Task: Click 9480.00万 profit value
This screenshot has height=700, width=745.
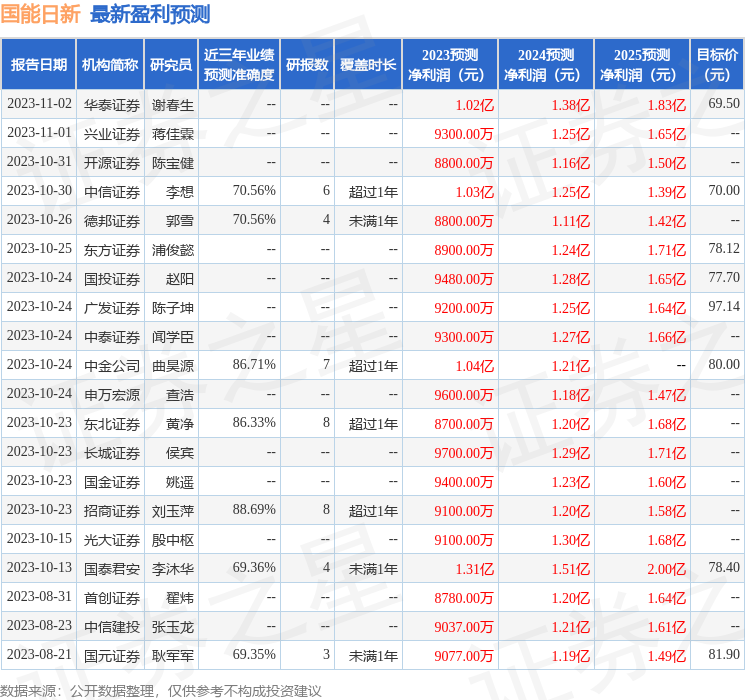Action: click(x=464, y=279)
